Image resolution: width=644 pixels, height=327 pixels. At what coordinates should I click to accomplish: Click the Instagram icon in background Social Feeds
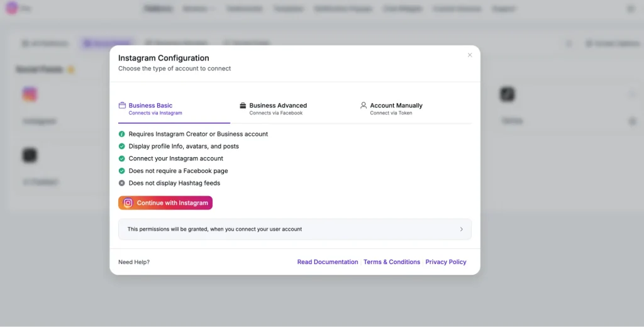[x=30, y=94]
